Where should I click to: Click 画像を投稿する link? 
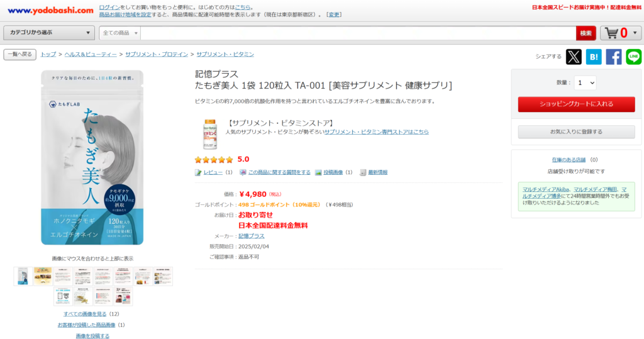92,336
